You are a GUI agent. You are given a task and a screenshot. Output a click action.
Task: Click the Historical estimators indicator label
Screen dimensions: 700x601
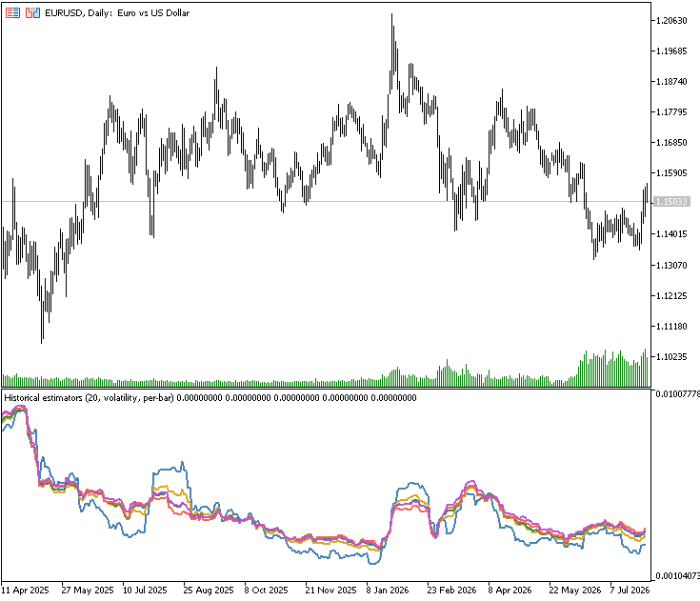(89, 398)
